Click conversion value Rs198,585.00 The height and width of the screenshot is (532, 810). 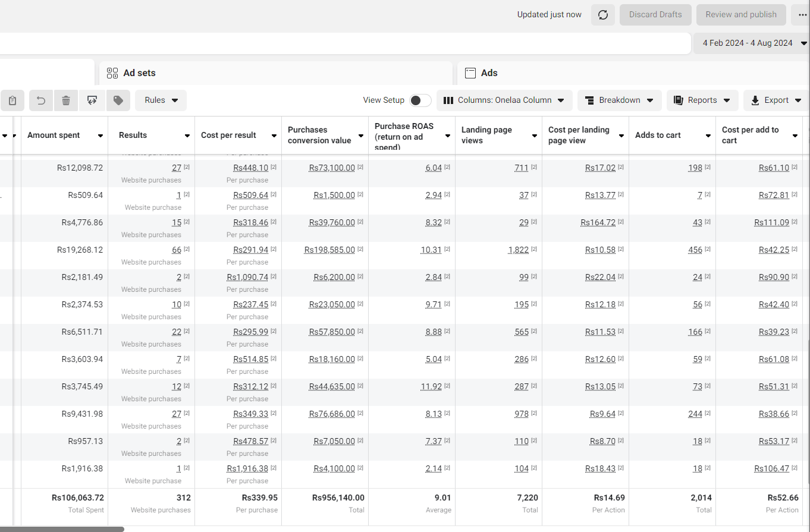(x=329, y=250)
